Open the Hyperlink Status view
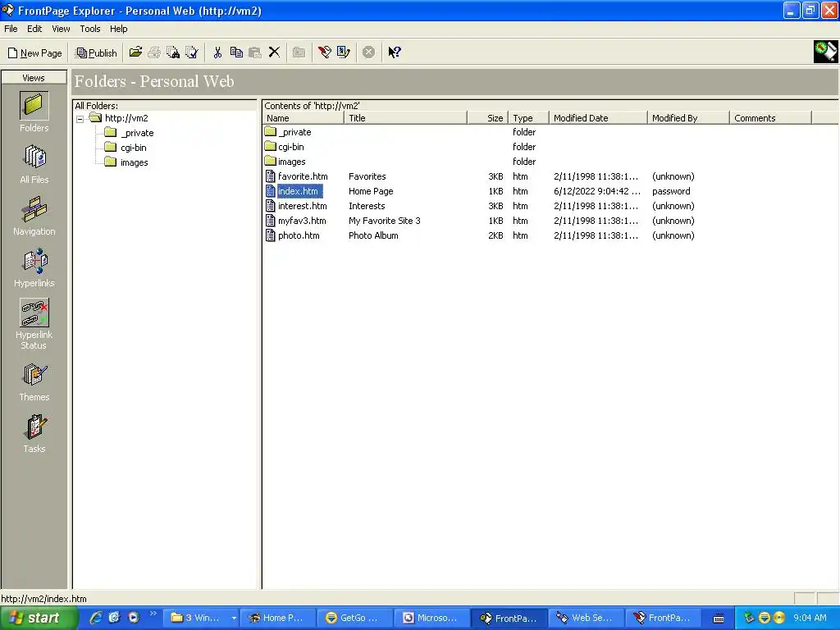Screen dimensions: 840x630 (34, 324)
